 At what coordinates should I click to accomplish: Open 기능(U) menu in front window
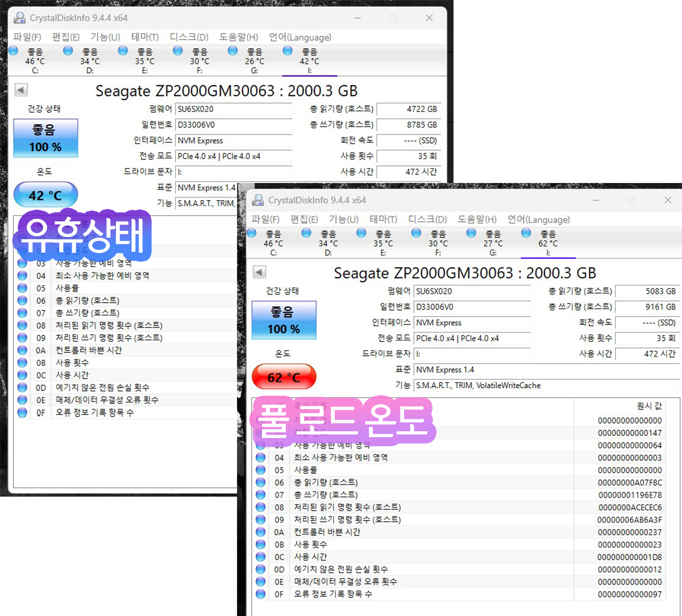pyautogui.click(x=343, y=219)
